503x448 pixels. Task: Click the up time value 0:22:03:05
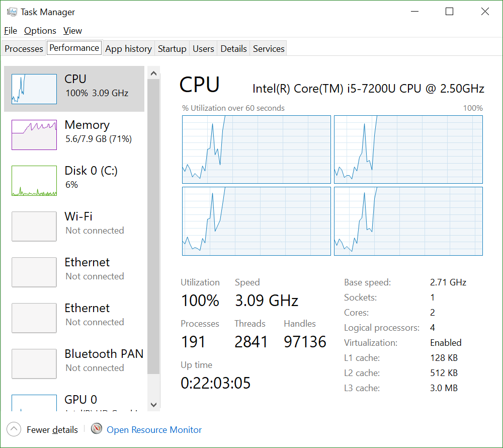(216, 383)
